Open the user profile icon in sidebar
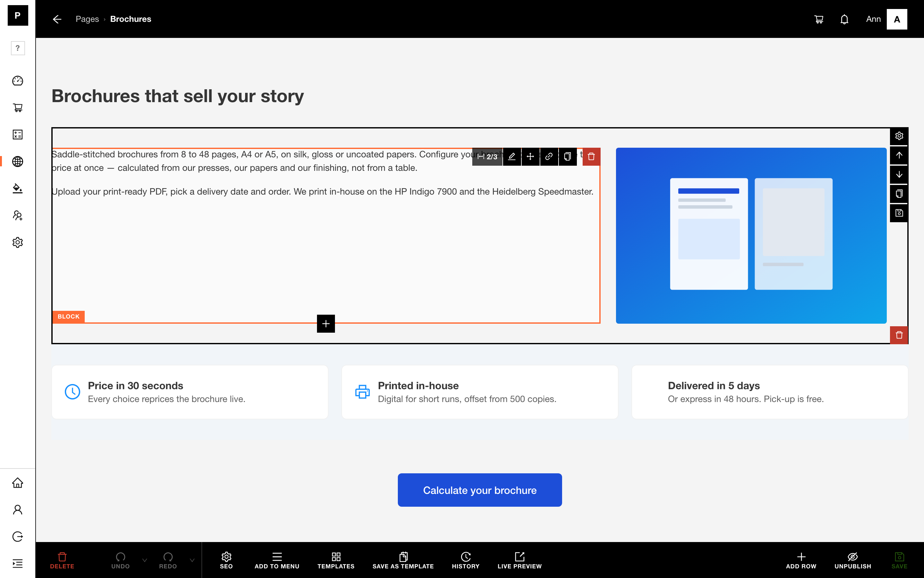Viewport: 924px width, 578px height. 18,510
